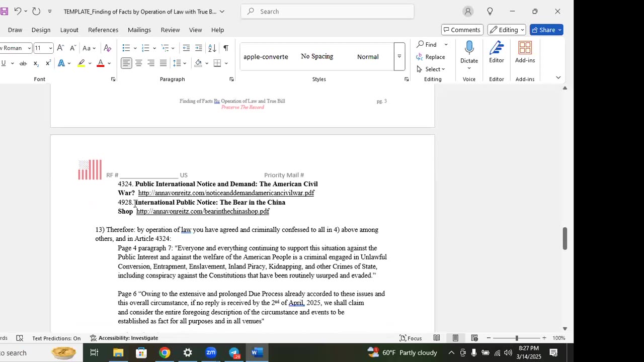Viewport: 644px width, 362px height.
Task: Increase paragraph indent
Action: pos(199,48)
